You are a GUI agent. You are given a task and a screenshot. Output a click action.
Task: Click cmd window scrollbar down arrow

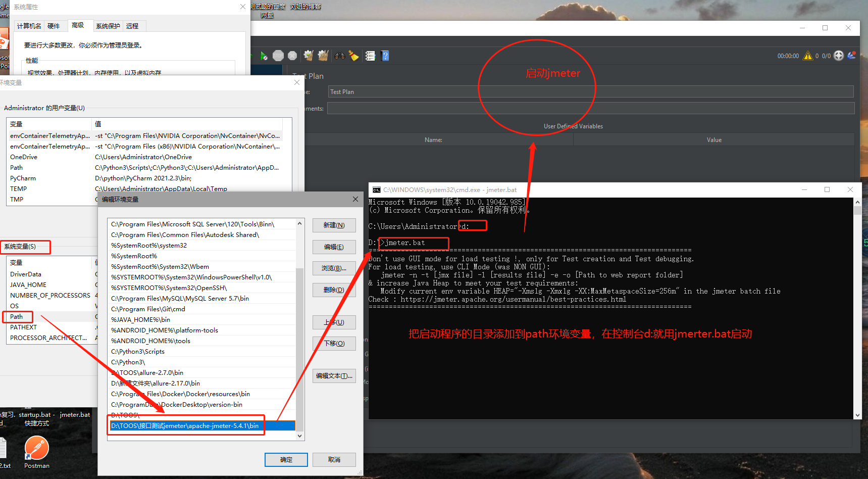[857, 415]
